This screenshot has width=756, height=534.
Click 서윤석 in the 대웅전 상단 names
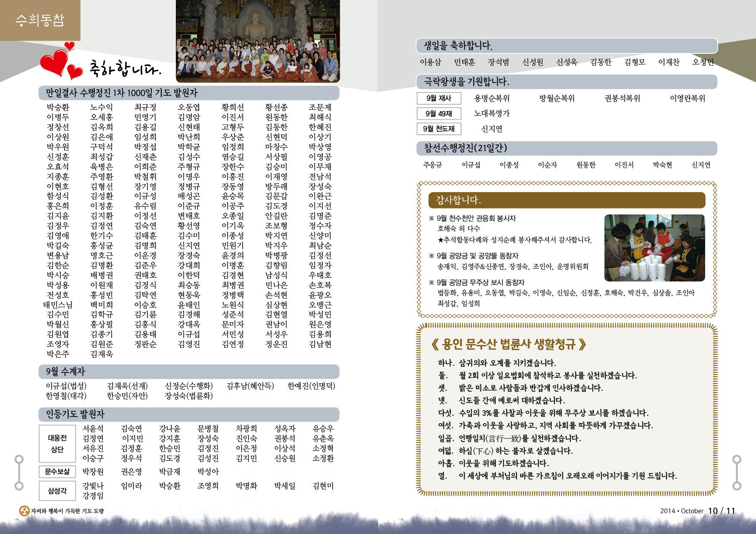tap(93, 429)
